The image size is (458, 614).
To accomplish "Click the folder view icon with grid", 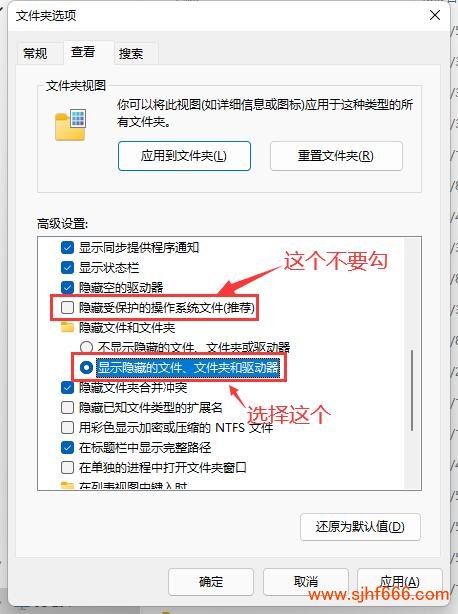I will click(70, 125).
